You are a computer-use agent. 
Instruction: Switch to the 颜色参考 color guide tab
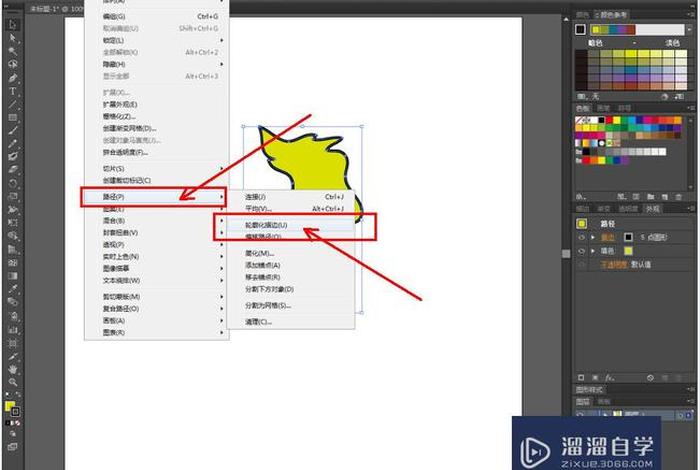613,15
